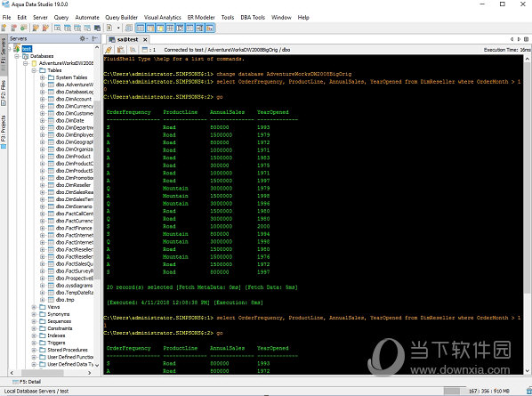Open the Visual Analytics menu
532x396 pixels.
coord(162,17)
